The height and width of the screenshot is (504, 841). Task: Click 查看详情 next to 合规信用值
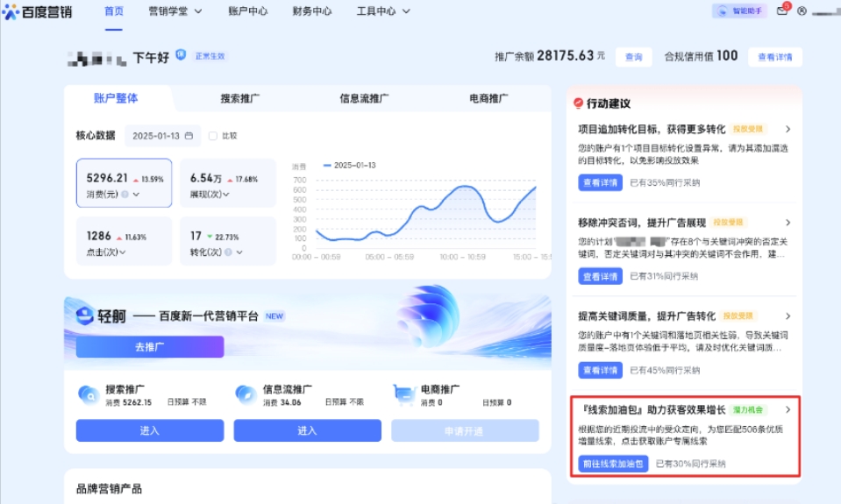775,57
